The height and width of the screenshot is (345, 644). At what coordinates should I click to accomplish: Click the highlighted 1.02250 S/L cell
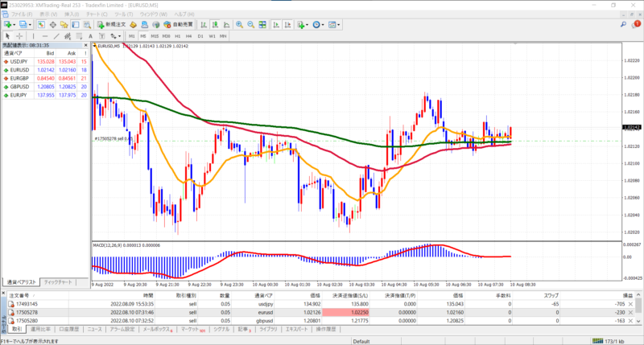[x=345, y=313]
